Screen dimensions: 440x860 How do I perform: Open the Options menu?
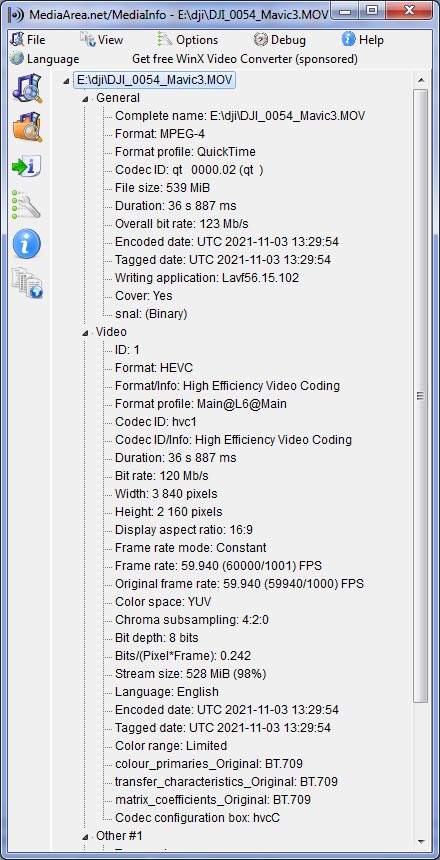(188, 40)
